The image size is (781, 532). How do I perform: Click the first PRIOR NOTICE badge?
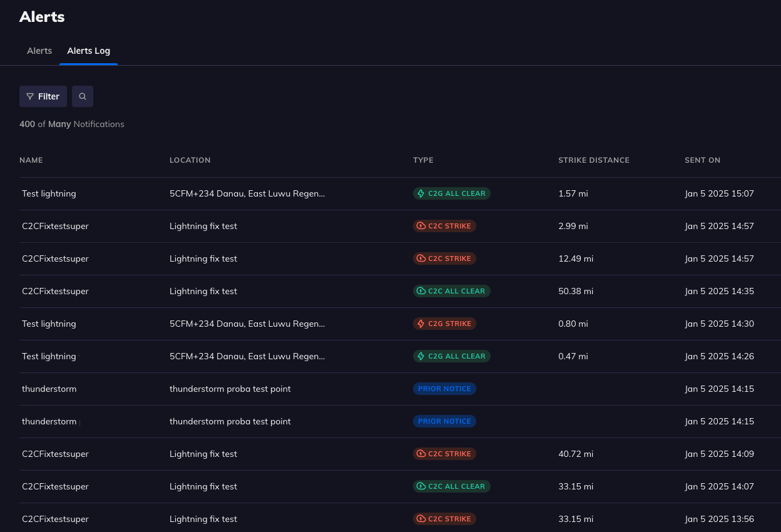[x=444, y=389]
